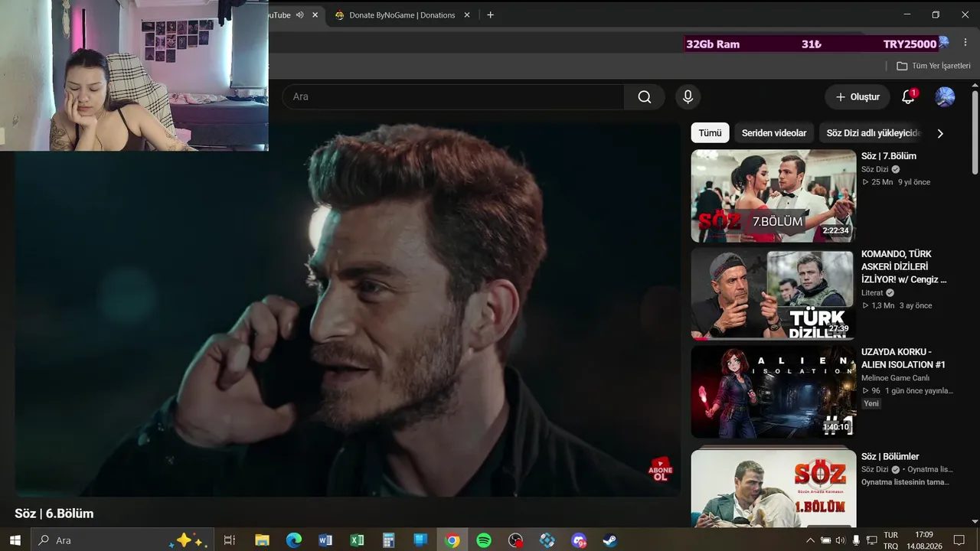Image resolution: width=980 pixels, height=551 pixels.
Task: Open the Söz 7.Bölüm video thumbnail
Action: click(x=773, y=196)
